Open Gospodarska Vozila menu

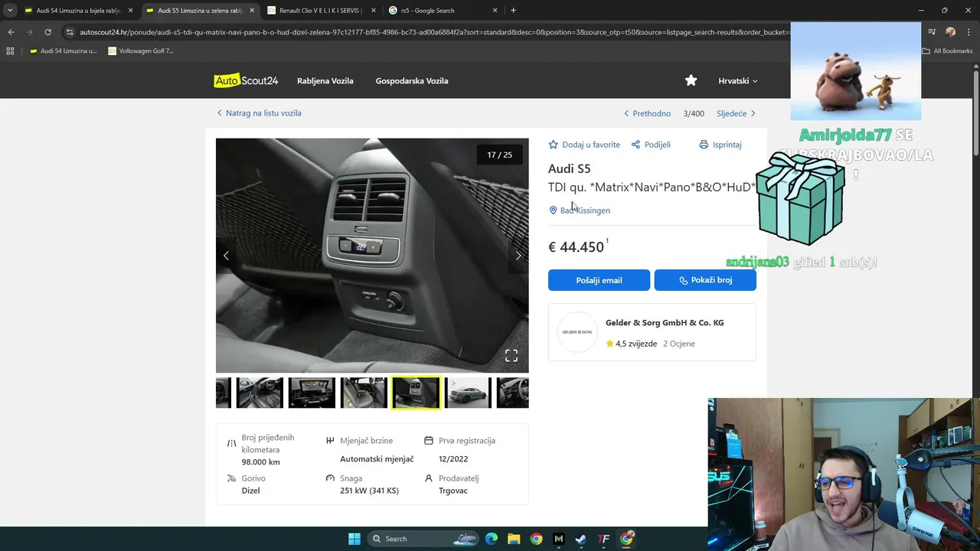point(412,80)
